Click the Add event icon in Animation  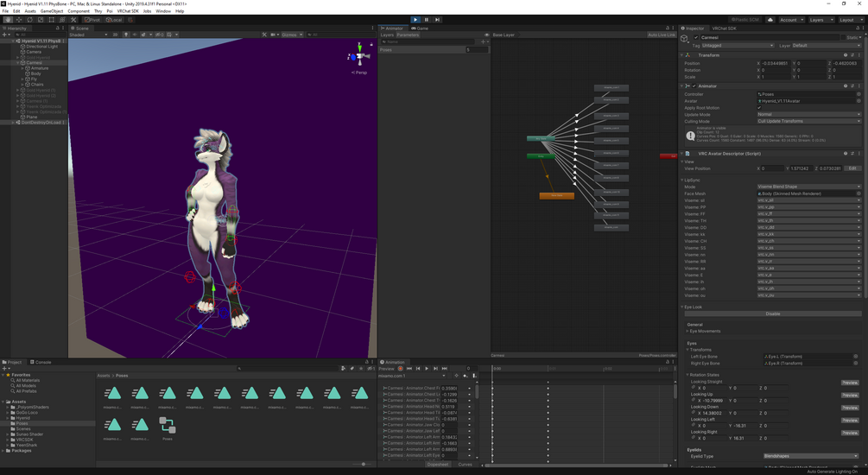(474, 376)
